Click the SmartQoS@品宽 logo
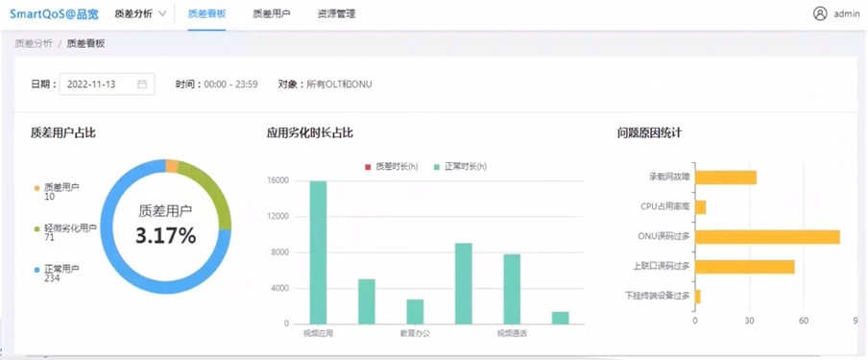This screenshot has width=868, height=360. 54,13
